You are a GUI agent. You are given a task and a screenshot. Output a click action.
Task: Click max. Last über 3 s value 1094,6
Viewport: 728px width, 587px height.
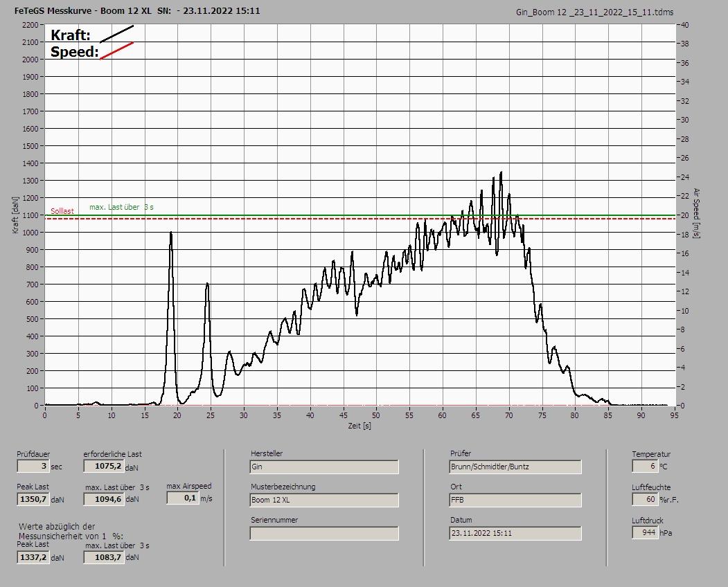[104, 499]
